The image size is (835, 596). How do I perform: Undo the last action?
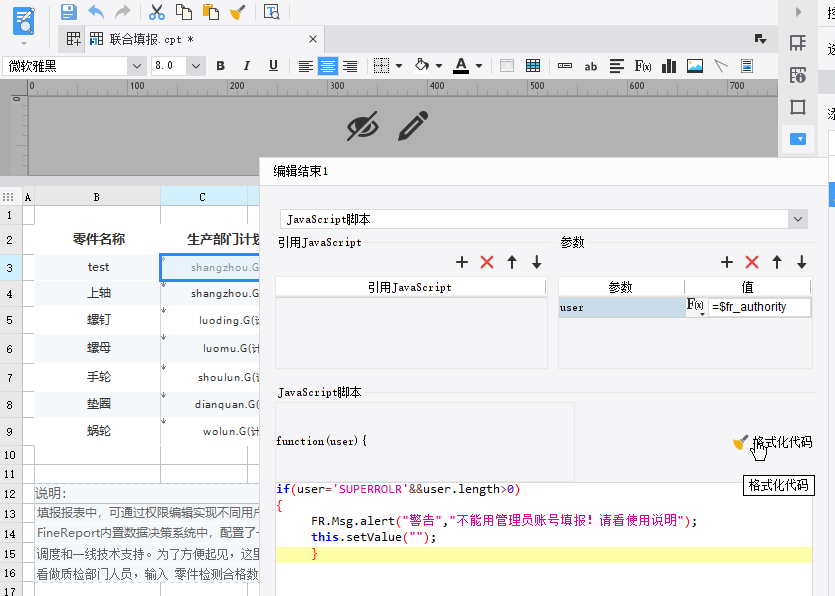coord(96,12)
